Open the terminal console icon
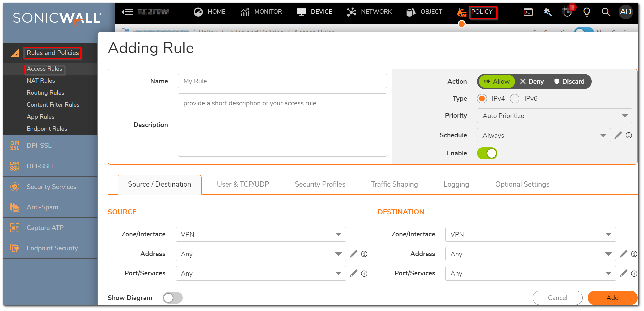This screenshot has width=644, height=311. click(528, 12)
